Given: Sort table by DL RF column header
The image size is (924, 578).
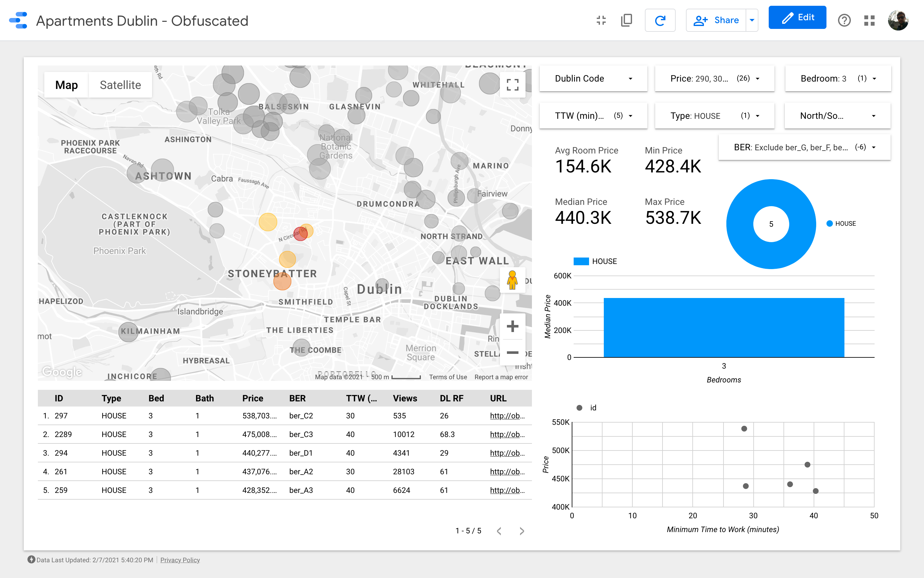Looking at the screenshot, I should tap(452, 398).
